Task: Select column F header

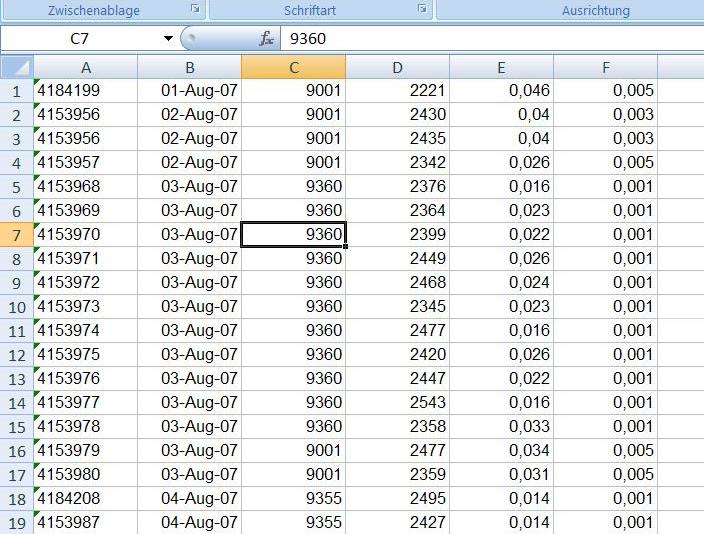Action: tap(606, 67)
